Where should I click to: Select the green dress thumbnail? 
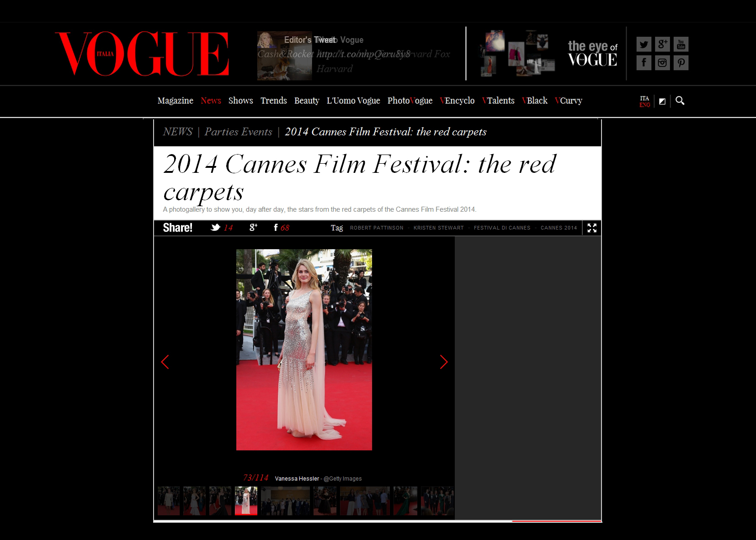coord(405,501)
